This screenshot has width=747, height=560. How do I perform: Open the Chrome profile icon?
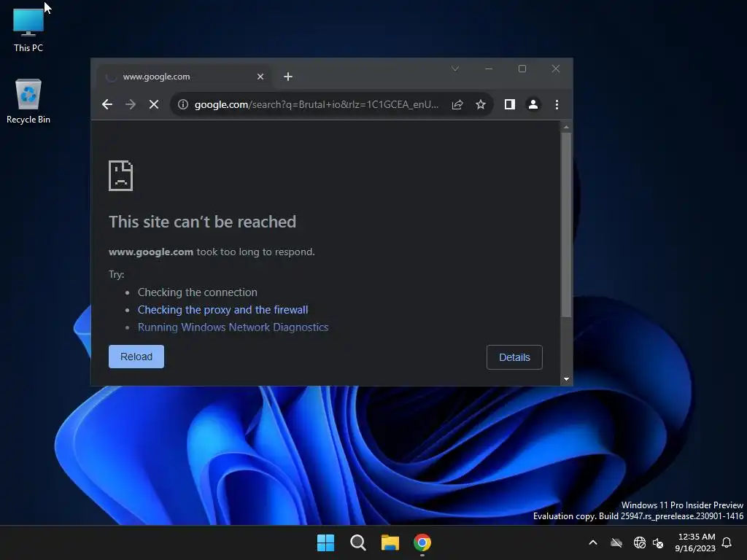pyautogui.click(x=533, y=104)
